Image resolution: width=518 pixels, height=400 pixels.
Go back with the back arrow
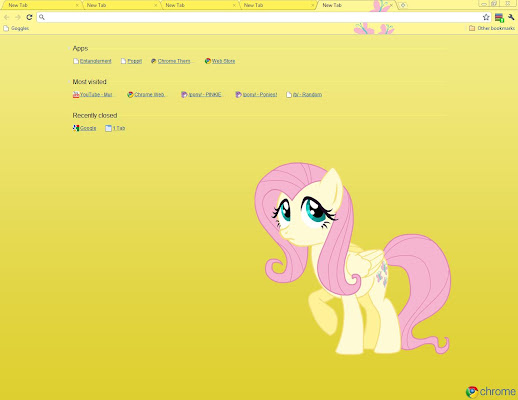(7, 17)
